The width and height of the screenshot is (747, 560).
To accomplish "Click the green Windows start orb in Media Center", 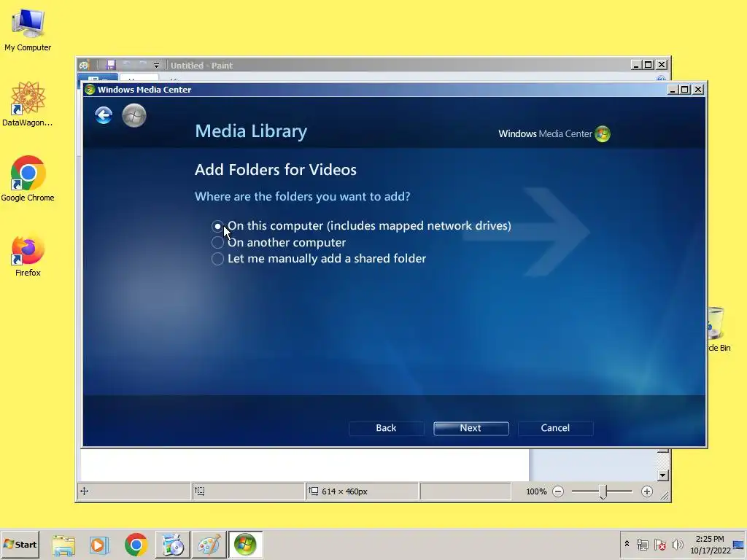I will (134, 115).
